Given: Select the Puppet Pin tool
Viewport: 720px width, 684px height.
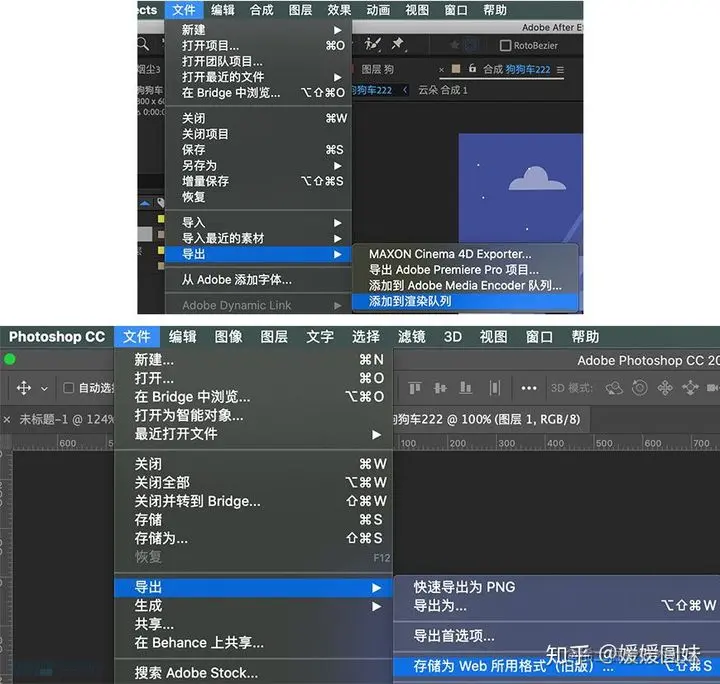Looking at the screenshot, I should (397, 44).
